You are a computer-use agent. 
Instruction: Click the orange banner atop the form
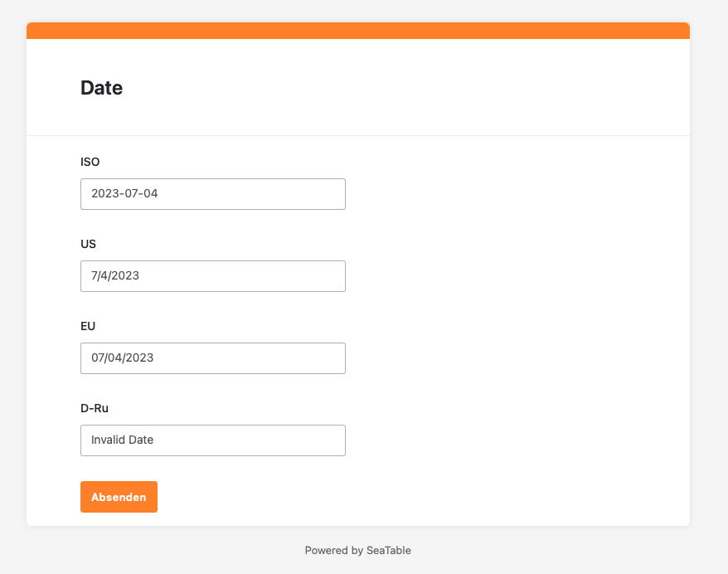pos(357,31)
